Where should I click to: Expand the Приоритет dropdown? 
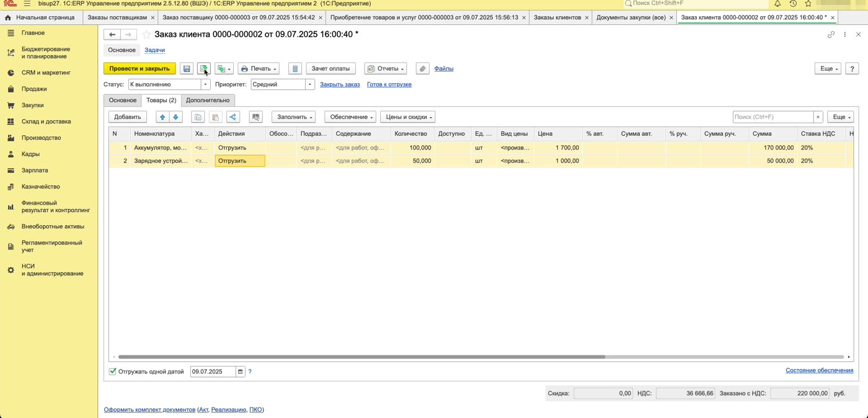point(310,84)
